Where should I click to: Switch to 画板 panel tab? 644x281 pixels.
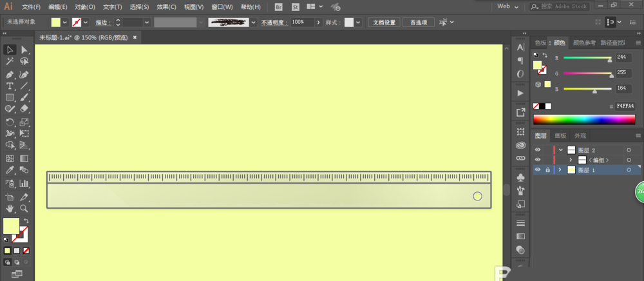point(561,135)
